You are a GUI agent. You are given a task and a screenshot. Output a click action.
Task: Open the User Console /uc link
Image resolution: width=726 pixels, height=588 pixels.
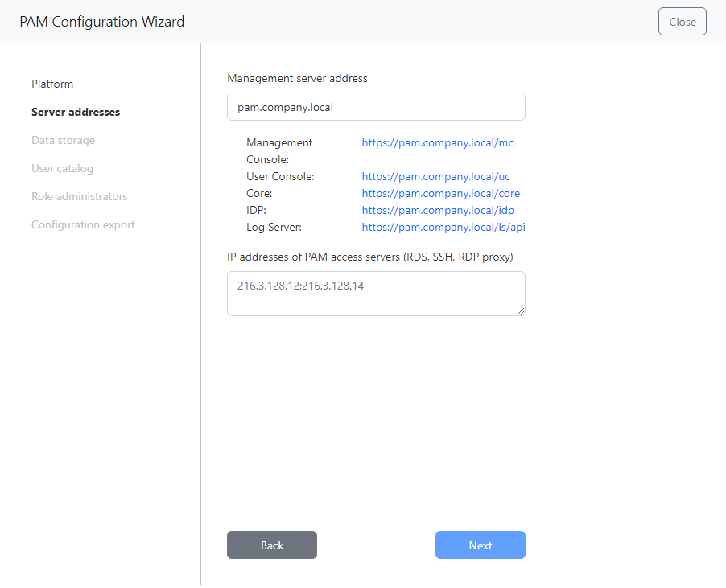click(435, 176)
